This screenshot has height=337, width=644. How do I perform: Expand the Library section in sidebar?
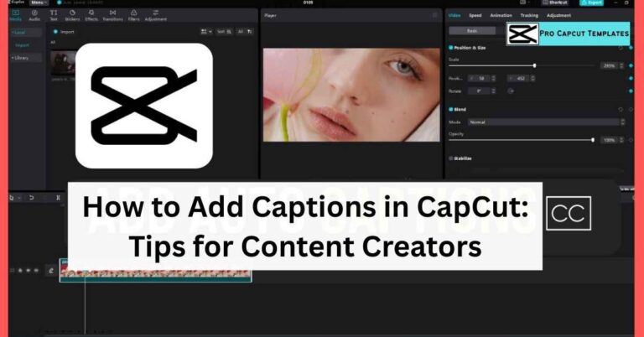pos(26,58)
